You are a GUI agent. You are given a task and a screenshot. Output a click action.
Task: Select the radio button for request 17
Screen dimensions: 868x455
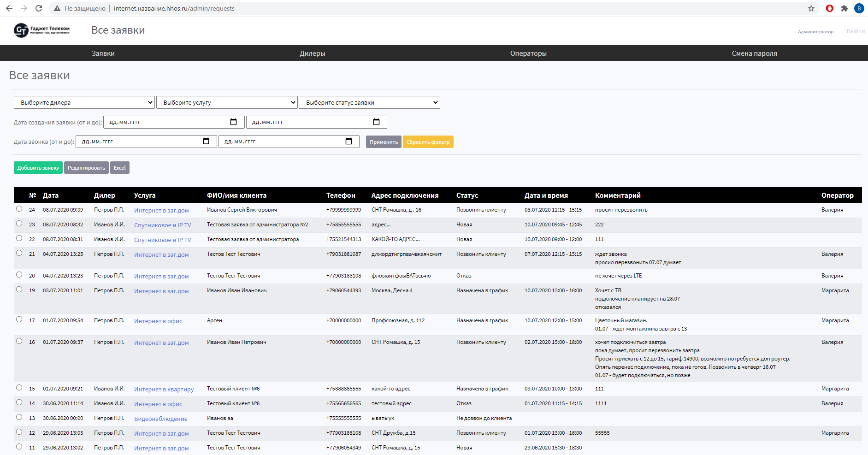(x=19, y=319)
